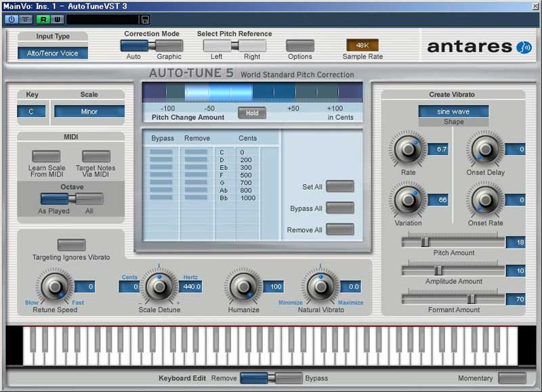Image resolution: width=542 pixels, height=392 pixels.
Task: Click the Target Notes Via MIDI button
Action: click(x=96, y=156)
